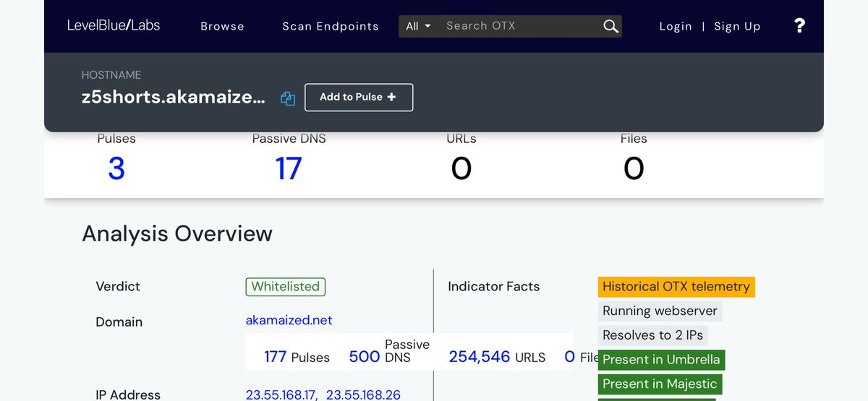Click the copy hostname icon

point(288,99)
